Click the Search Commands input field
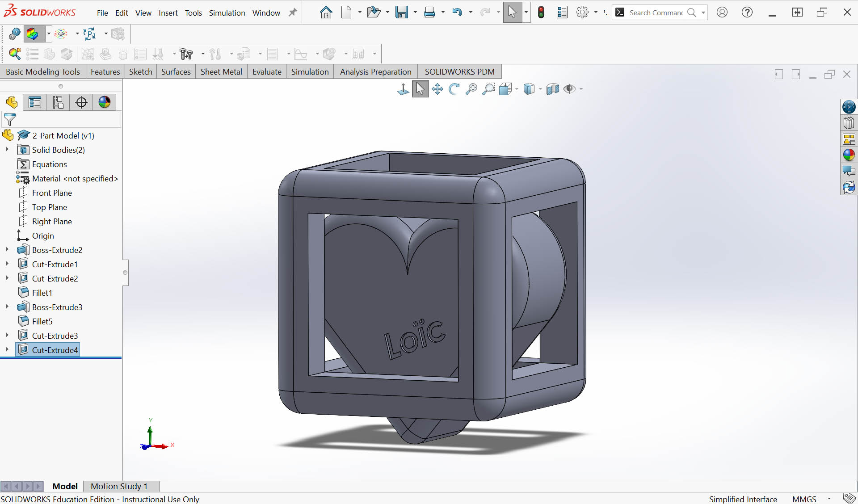This screenshot has width=858, height=504. coord(656,13)
